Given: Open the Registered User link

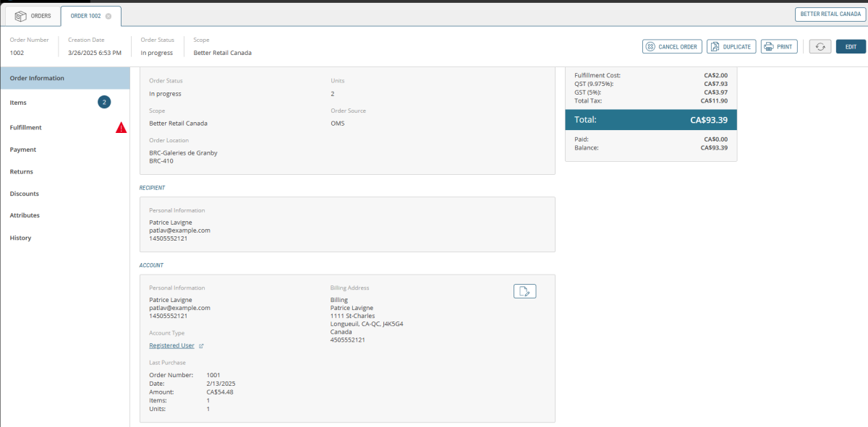Looking at the screenshot, I should [171, 346].
